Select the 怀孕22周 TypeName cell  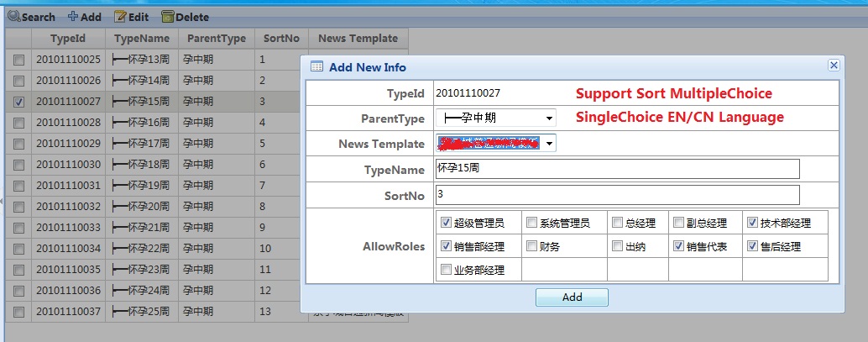(x=142, y=249)
